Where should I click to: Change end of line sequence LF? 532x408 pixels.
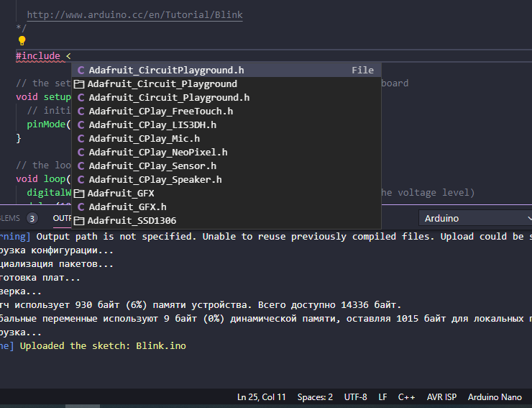382,397
